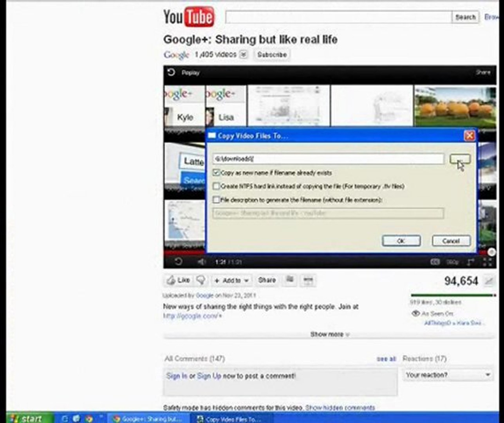Click the Sign In link
504x423 pixels.
click(177, 376)
